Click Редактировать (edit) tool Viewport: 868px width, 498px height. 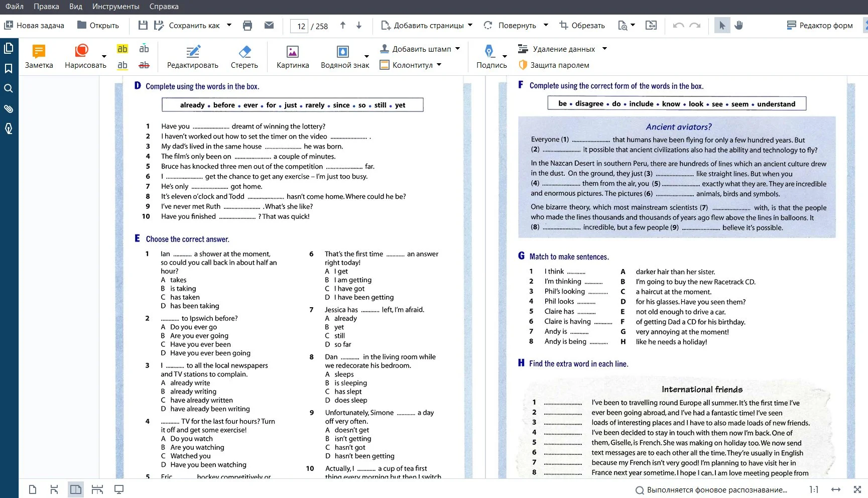tap(193, 56)
